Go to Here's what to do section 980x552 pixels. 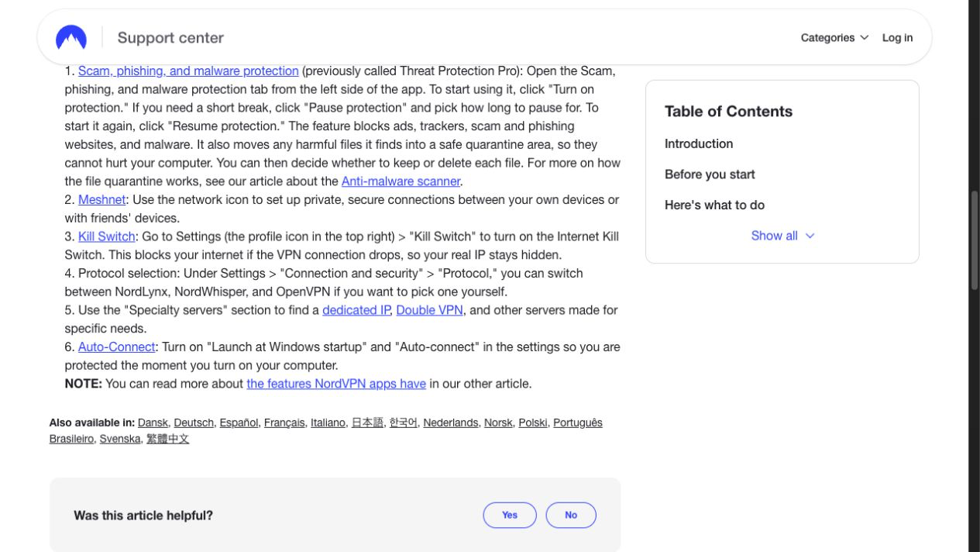[x=714, y=205]
